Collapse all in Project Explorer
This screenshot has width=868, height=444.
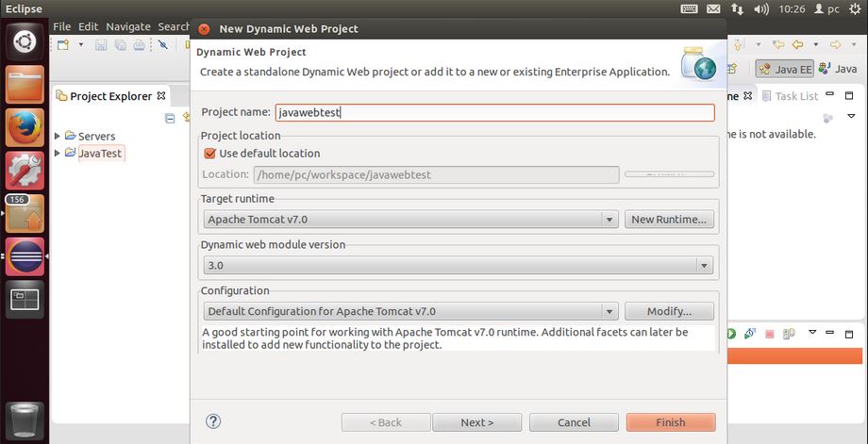click(x=171, y=118)
